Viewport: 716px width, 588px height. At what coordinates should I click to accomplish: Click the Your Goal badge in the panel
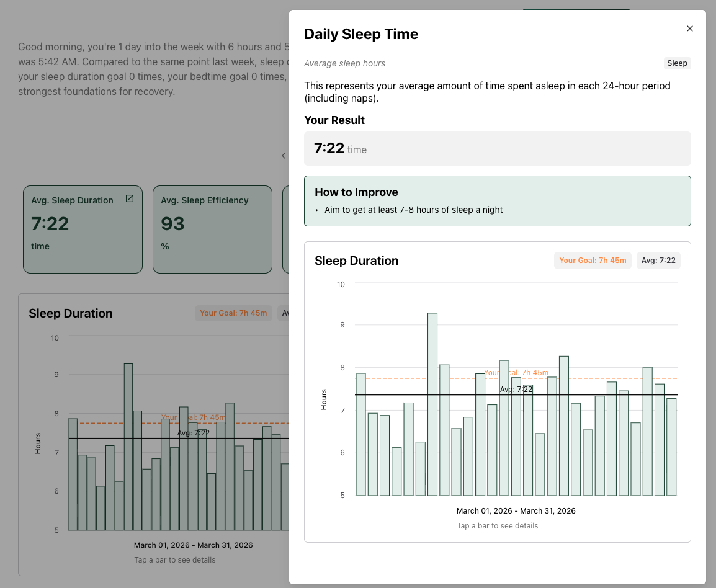coord(593,261)
